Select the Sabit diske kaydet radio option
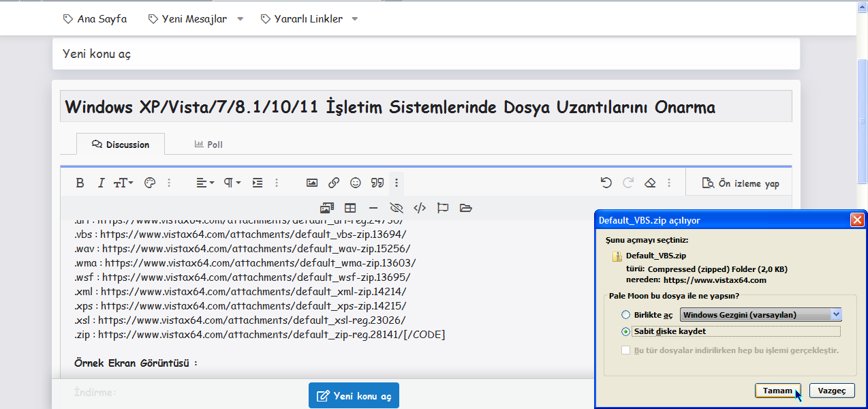868x409 pixels. (625, 332)
